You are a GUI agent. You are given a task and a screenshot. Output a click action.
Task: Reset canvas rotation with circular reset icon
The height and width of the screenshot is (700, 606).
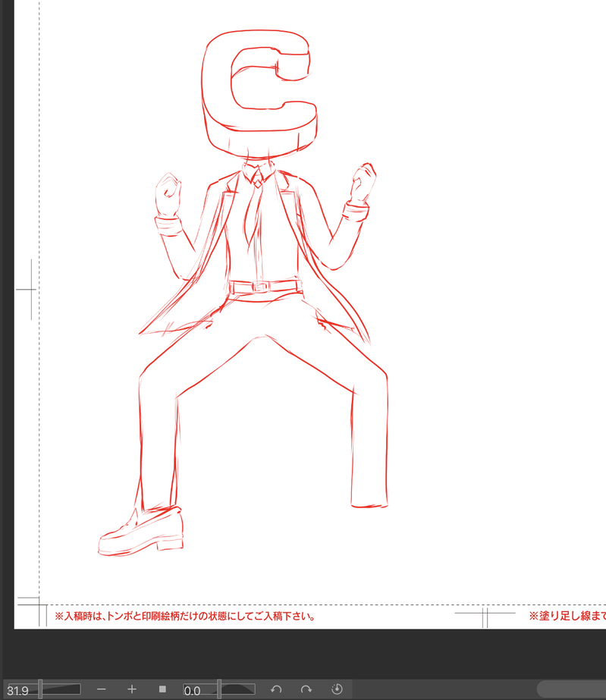pos(338,689)
